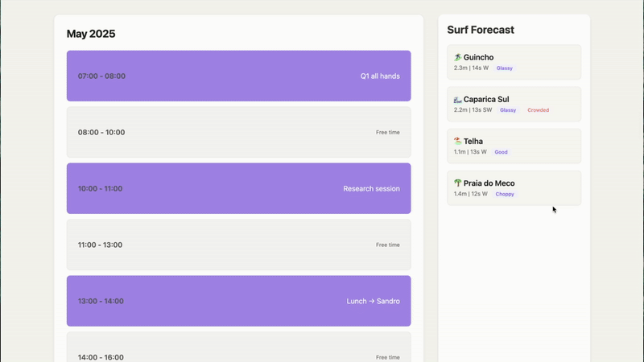The height and width of the screenshot is (362, 644).
Task: Click the beach umbrella icon next to Telha
Action: (x=457, y=142)
